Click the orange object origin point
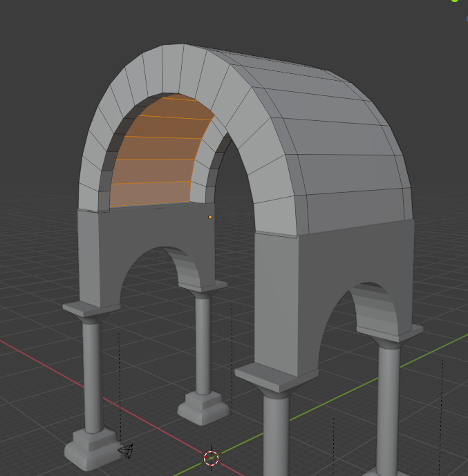Image resolution: width=468 pixels, height=476 pixels. [x=210, y=217]
